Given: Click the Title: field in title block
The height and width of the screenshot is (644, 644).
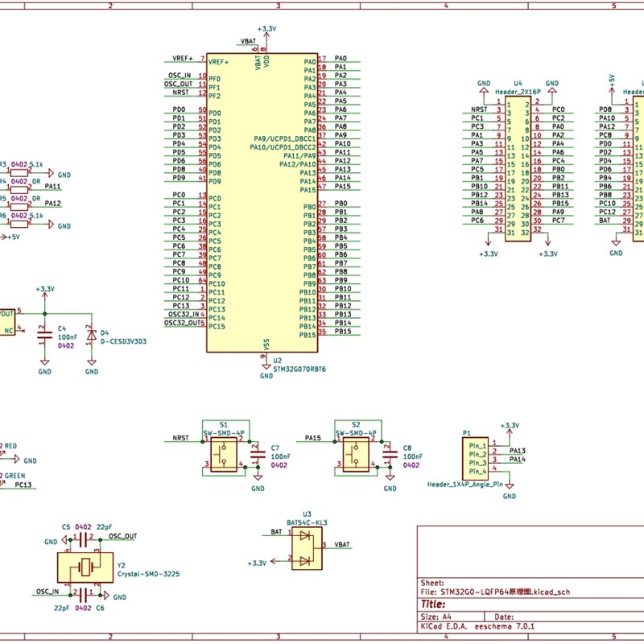Looking at the screenshot, I should coord(433,605).
